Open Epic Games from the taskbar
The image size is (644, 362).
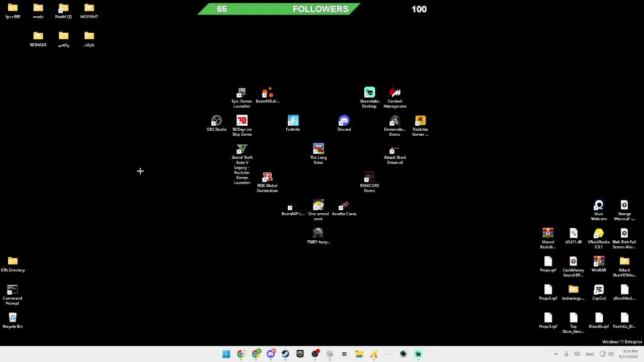(300, 354)
